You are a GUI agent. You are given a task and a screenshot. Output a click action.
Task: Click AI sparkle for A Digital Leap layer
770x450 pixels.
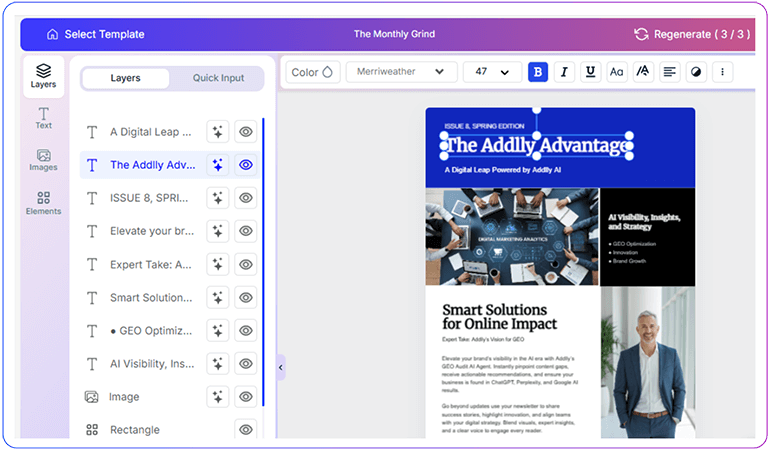[218, 132]
